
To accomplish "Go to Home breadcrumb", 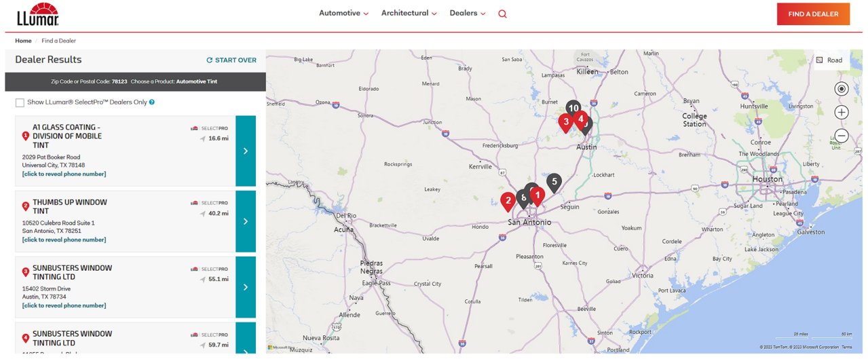I will click(x=23, y=41).
